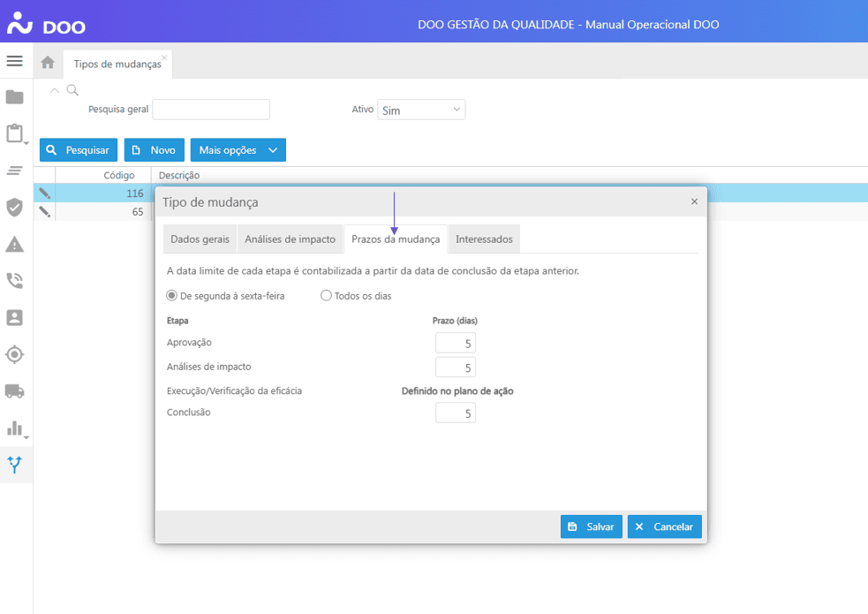Screen dimensions: 868x614
Task: Switch to the 'Dados gerais' tab
Action: tap(200, 239)
